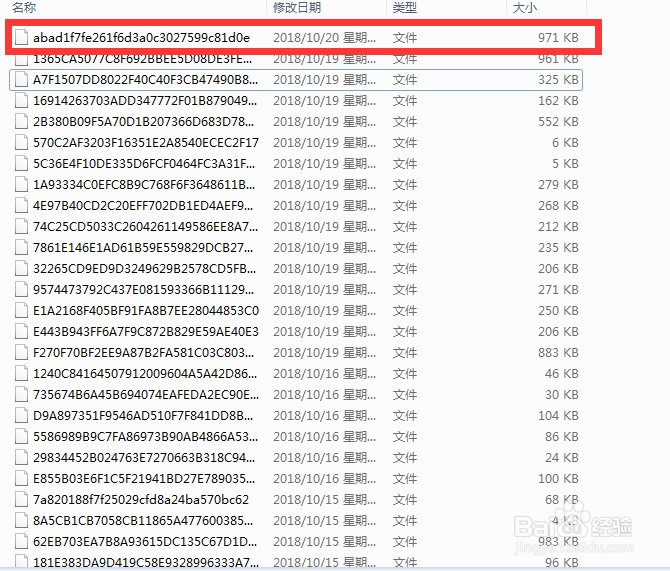Viewport: 670px width, 571px height.
Task: Click the 104 KB size value
Action: [x=558, y=415]
